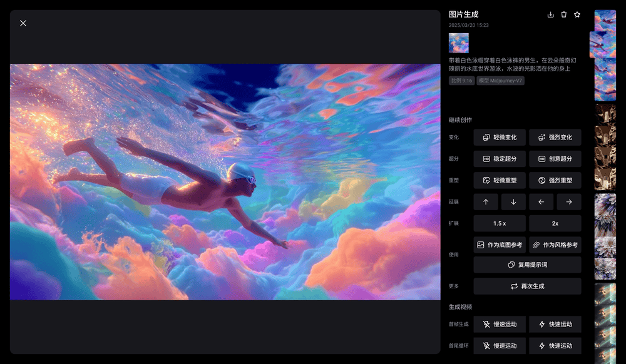
Task: Run 创意超分 creative upscale
Action: (555, 159)
